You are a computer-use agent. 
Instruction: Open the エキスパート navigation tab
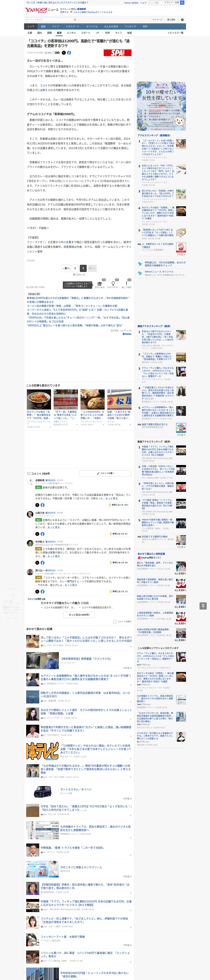point(72,27)
